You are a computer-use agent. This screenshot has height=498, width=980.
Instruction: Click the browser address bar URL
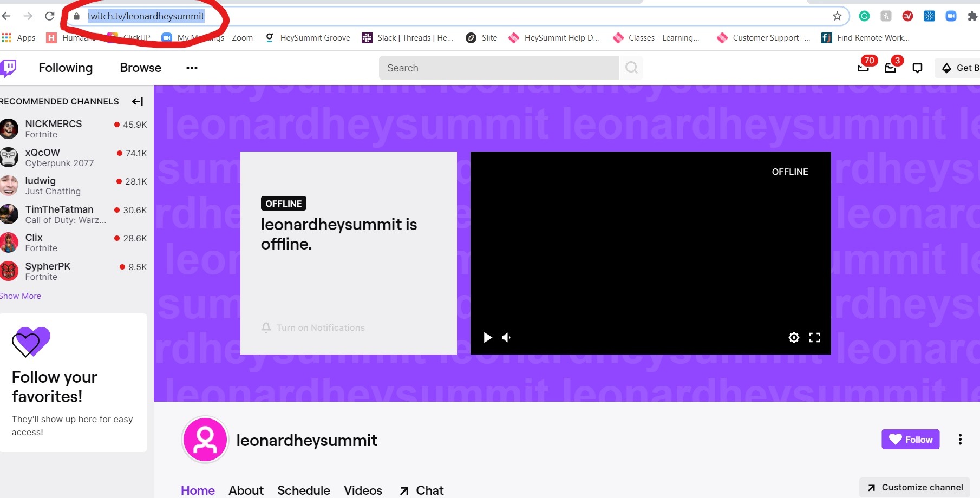pos(146,16)
